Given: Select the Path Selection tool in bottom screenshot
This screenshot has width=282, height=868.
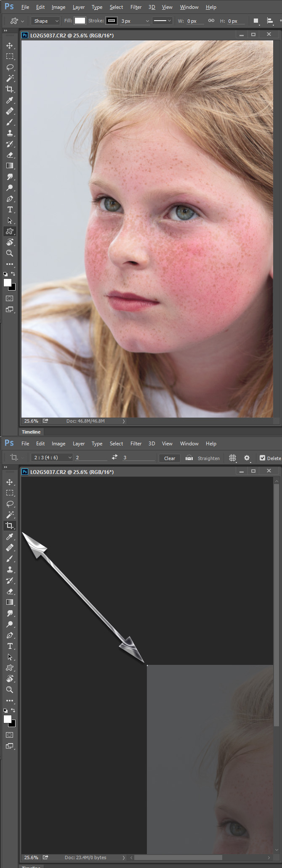Looking at the screenshot, I should point(10,657).
